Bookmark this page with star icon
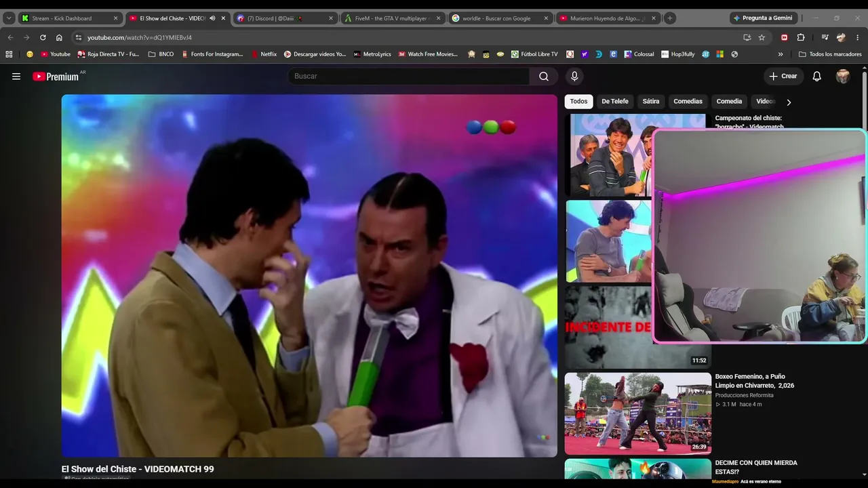Image resolution: width=868 pixels, height=488 pixels. point(762,37)
